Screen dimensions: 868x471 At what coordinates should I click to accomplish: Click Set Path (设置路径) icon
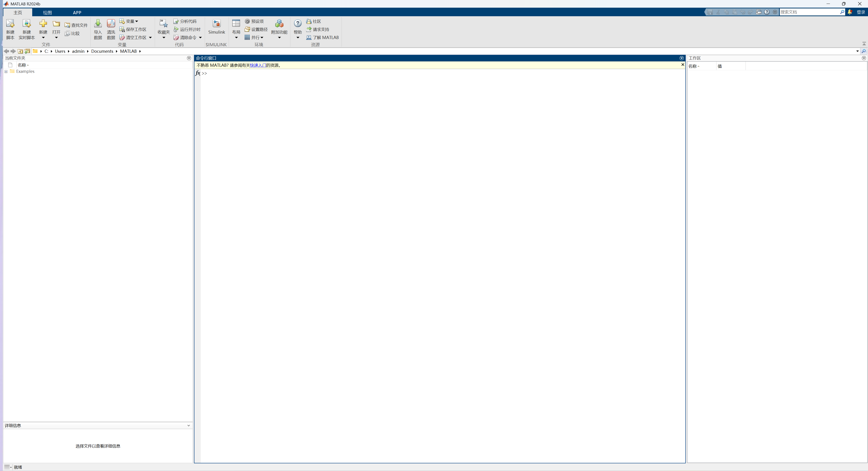(247, 29)
